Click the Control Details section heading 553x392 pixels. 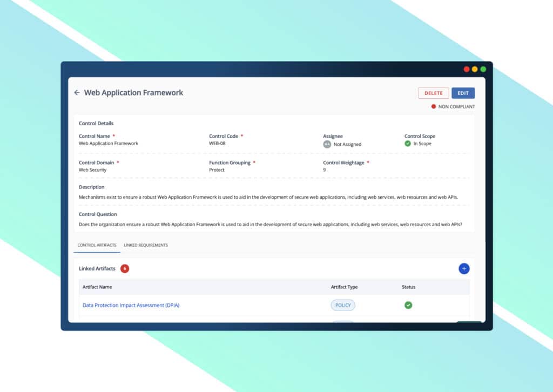[x=96, y=124]
